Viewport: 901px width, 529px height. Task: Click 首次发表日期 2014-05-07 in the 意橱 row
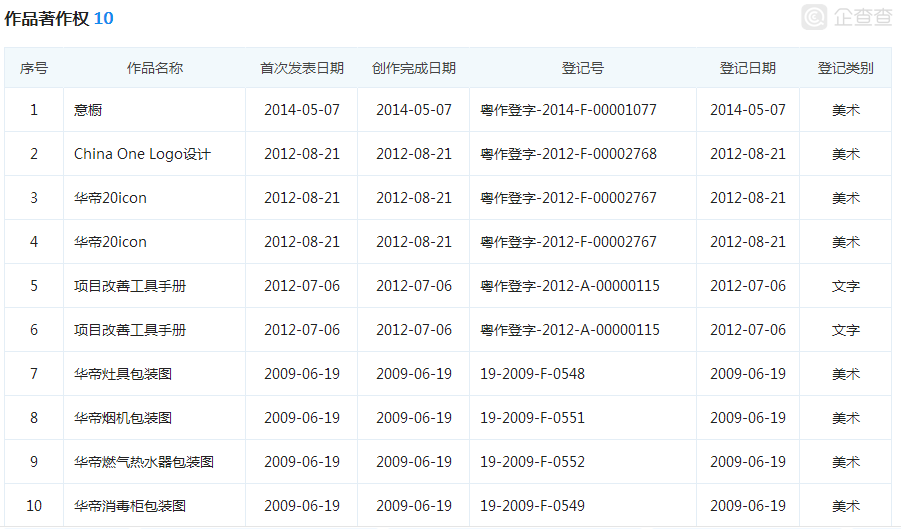[x=302, y=110]
